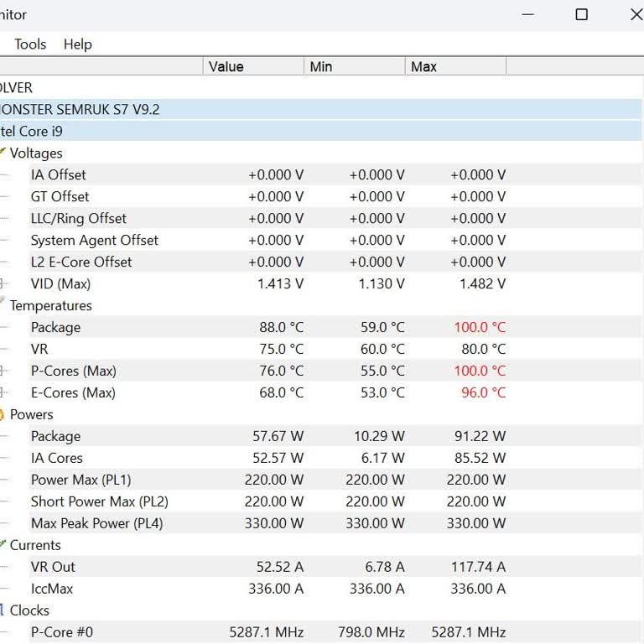Minimize the monitor window
The image size is (644, 644).
click(527, 14)
